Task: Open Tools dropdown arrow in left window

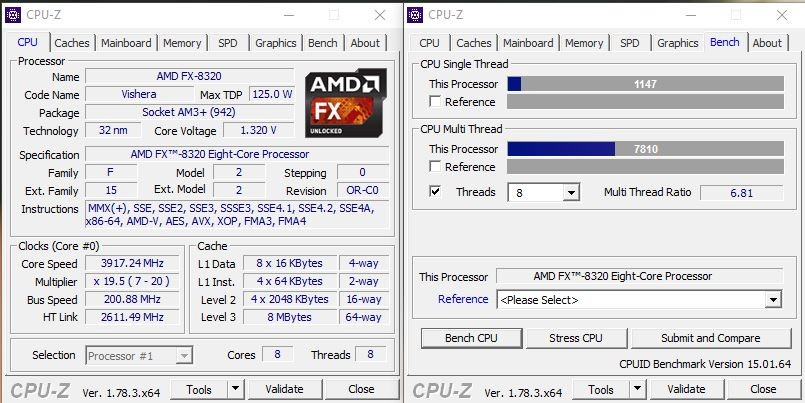Action: (x=236, y=389)
